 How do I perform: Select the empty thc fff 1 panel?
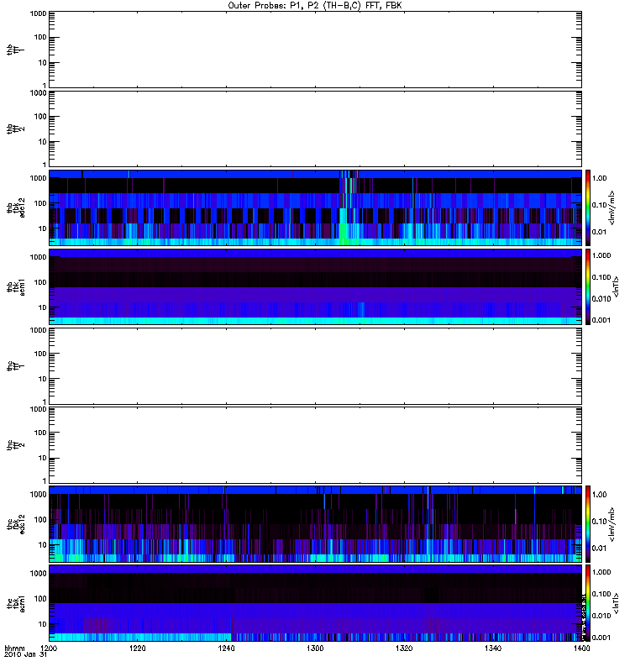[x=315, y=366]
